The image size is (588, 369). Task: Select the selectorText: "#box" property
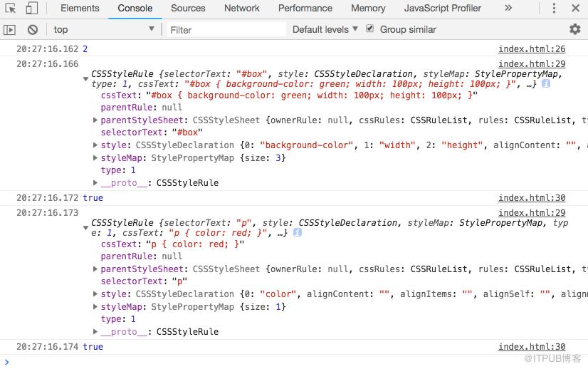click(x=152, y=132)
